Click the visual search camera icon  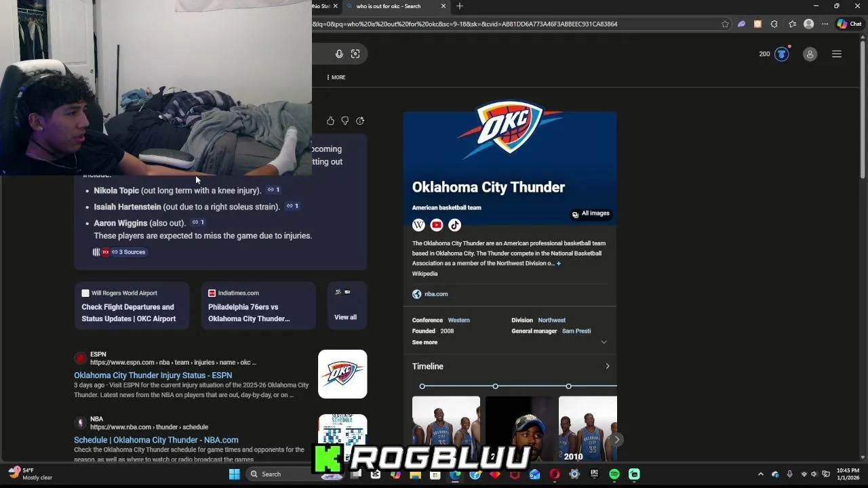[x=355, y=54]
